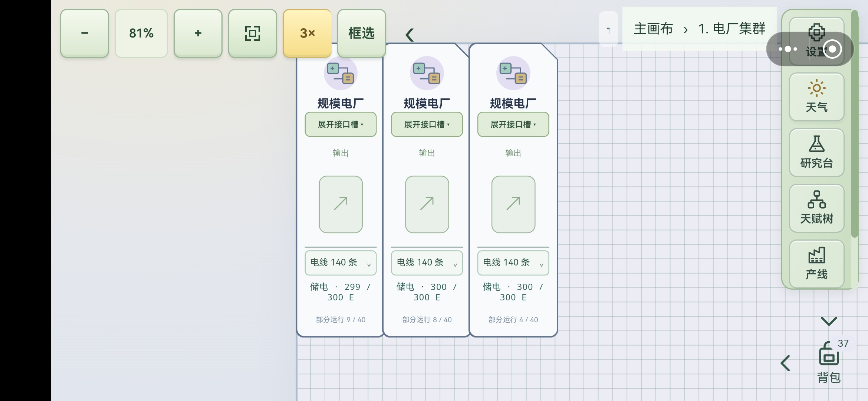
Task: Click the 81% zoom level indicator
Action: coord(141,33)
